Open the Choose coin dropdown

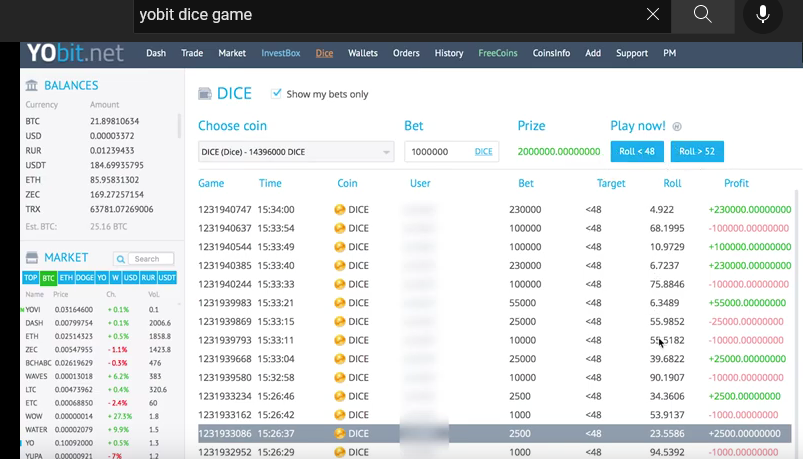click(x=296, y=152)
